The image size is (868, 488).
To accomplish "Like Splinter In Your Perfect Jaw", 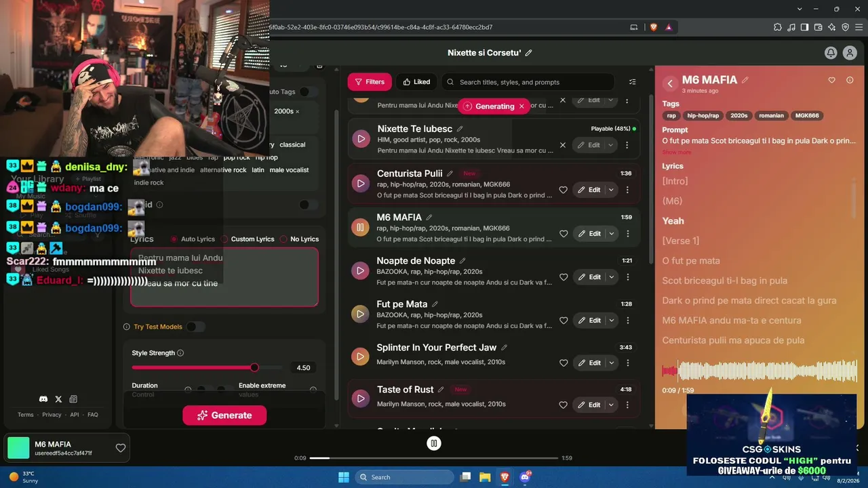I will point(563,363).
